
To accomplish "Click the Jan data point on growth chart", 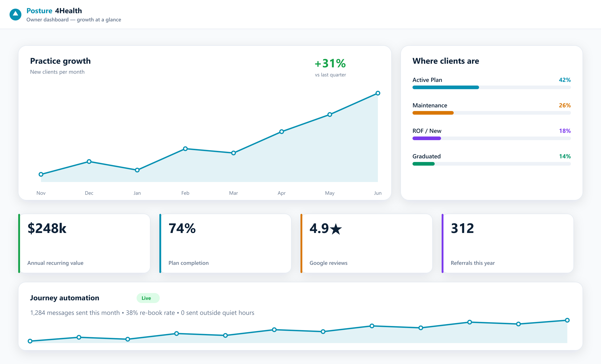I will point(137,170).
